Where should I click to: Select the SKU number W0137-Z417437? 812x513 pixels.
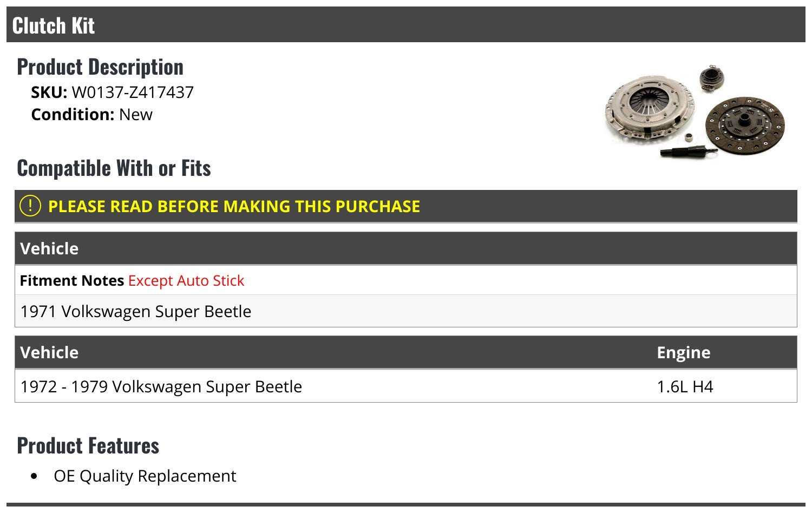tap(133, 93)
